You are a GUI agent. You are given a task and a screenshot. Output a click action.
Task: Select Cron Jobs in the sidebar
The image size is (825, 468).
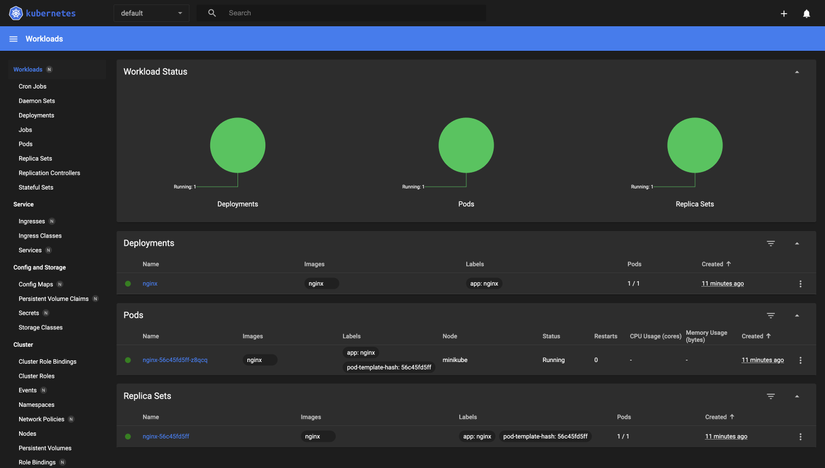(x=33, y=86)
